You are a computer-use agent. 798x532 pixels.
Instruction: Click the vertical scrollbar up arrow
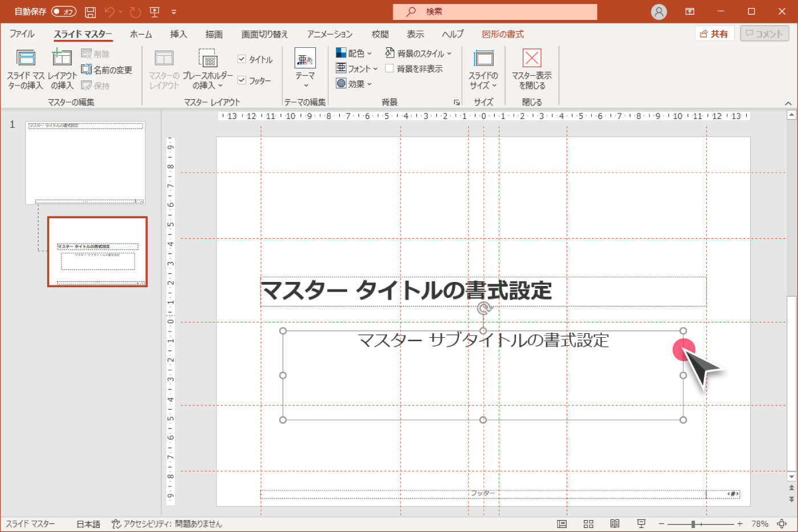point(791,115)
